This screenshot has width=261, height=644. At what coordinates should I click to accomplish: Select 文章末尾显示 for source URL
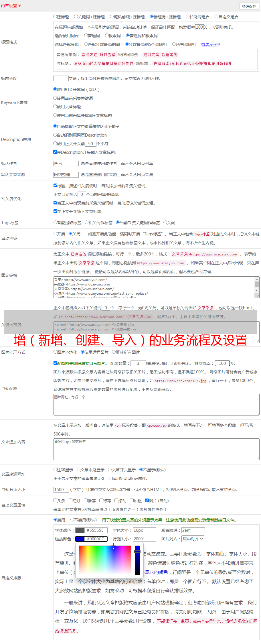(78, 470)
